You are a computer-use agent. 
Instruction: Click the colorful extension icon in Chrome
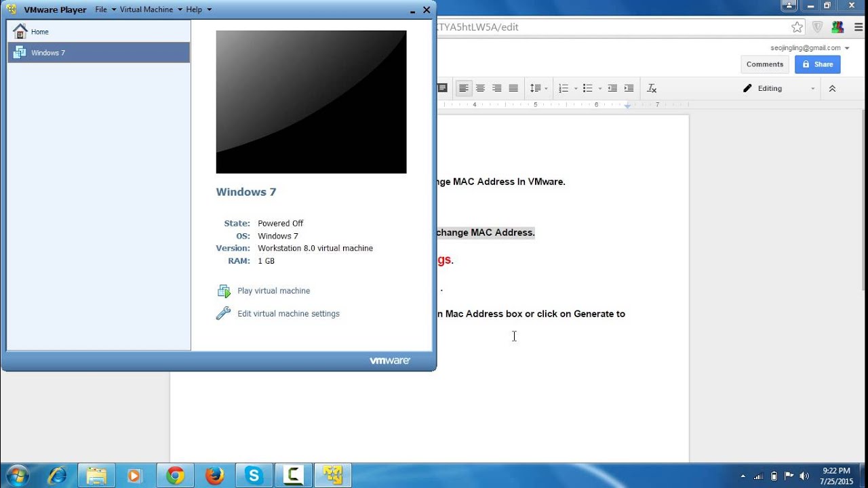837,27
